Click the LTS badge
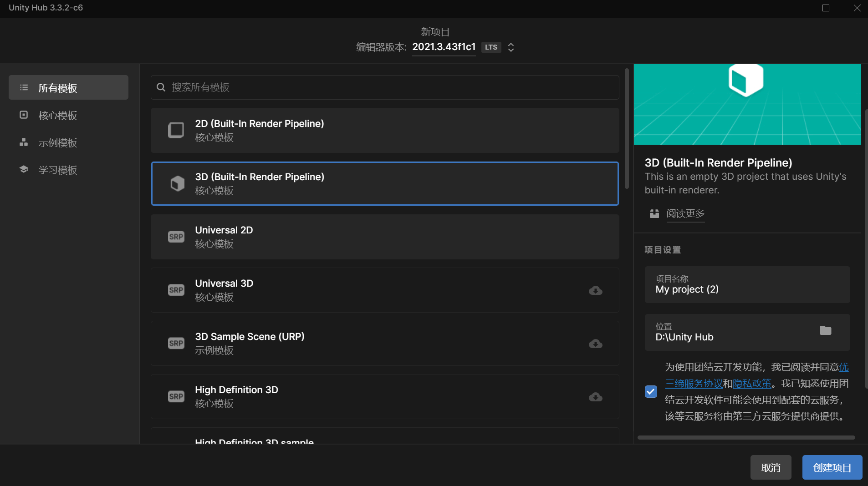The width and height of the screenshot is (868, 486). pos(491,47)
